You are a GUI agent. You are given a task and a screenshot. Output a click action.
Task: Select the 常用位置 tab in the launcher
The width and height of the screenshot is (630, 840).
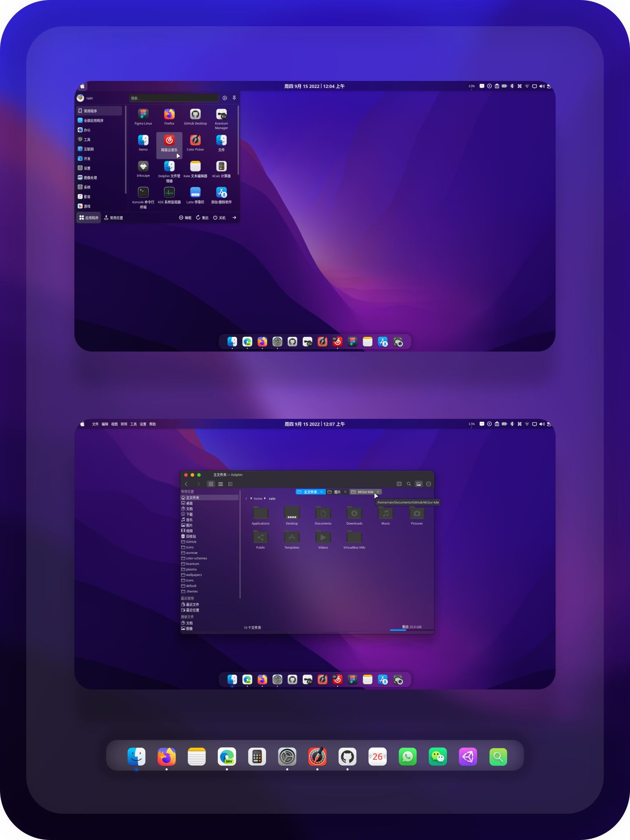114,217
